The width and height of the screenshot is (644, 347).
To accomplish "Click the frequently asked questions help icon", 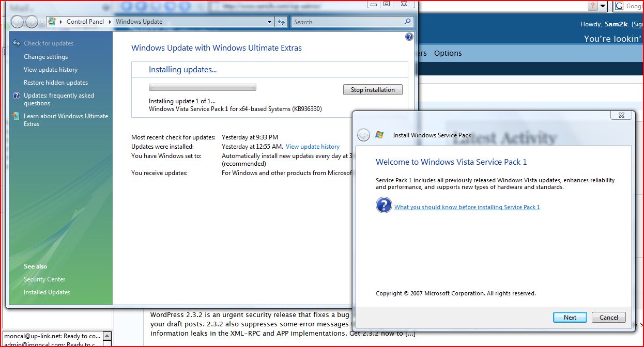I will click(16, 96).
